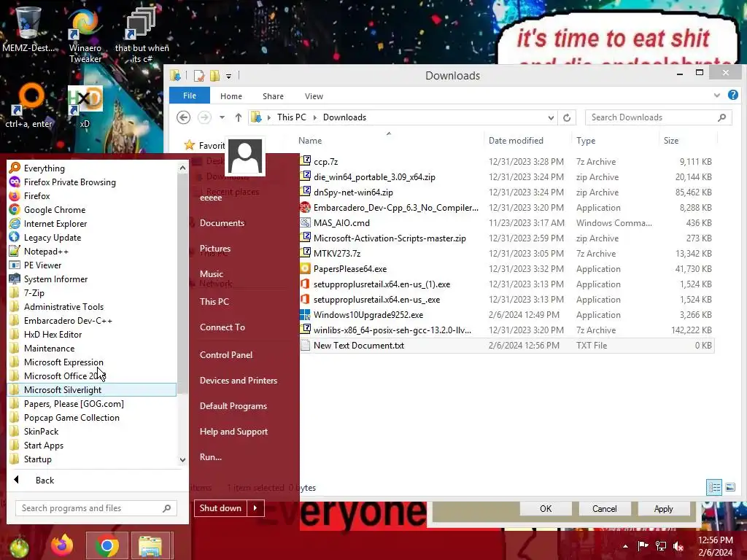
Task: Open the View ribbon tab
Action: pyautogui.click(x=314, y=96)
